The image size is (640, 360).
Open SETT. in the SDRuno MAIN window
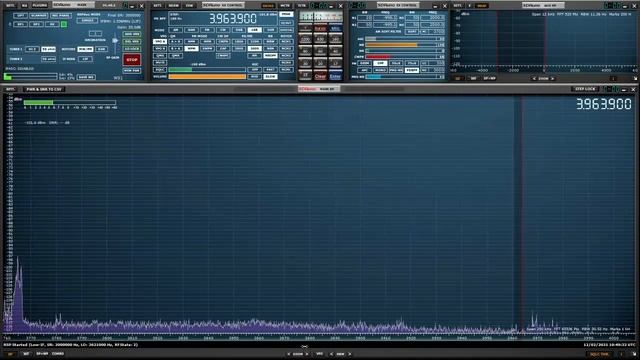click(10, 6)
